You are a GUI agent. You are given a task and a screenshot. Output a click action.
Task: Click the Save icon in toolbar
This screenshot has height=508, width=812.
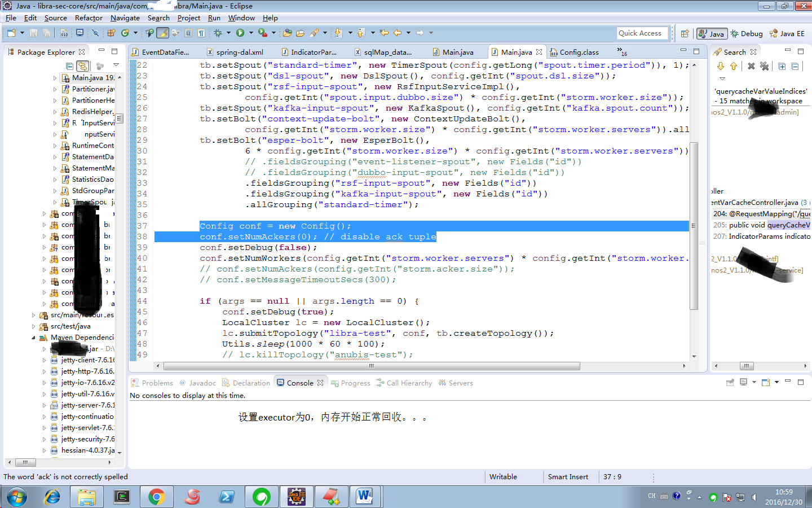[33, 33]
